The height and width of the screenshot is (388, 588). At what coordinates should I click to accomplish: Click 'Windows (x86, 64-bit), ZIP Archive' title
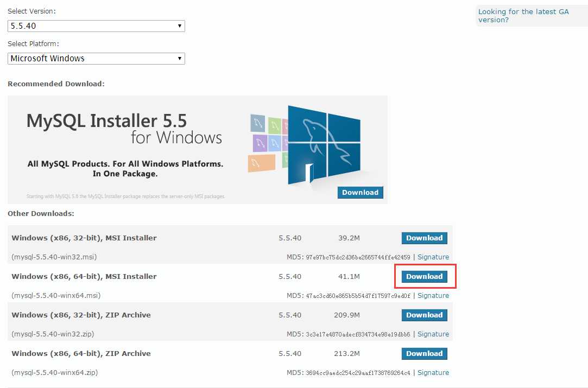81,353
